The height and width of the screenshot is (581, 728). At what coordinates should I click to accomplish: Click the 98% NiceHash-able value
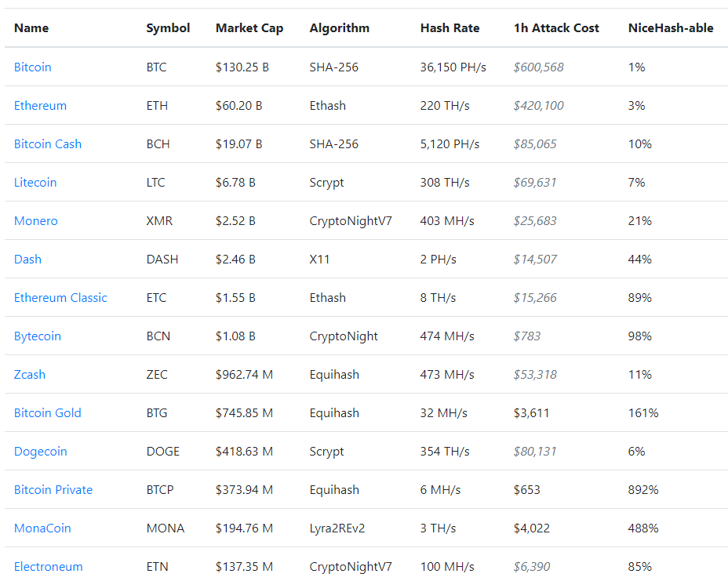tap(640, 336)
